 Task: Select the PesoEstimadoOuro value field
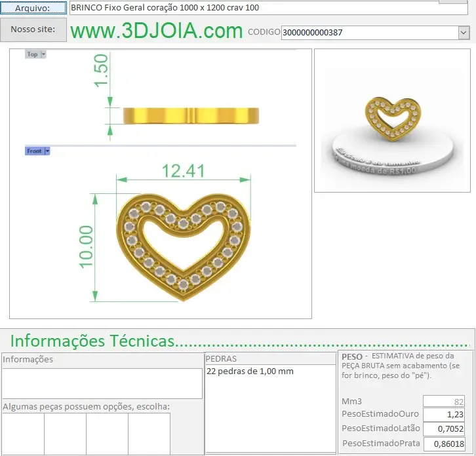pos(444,415)
